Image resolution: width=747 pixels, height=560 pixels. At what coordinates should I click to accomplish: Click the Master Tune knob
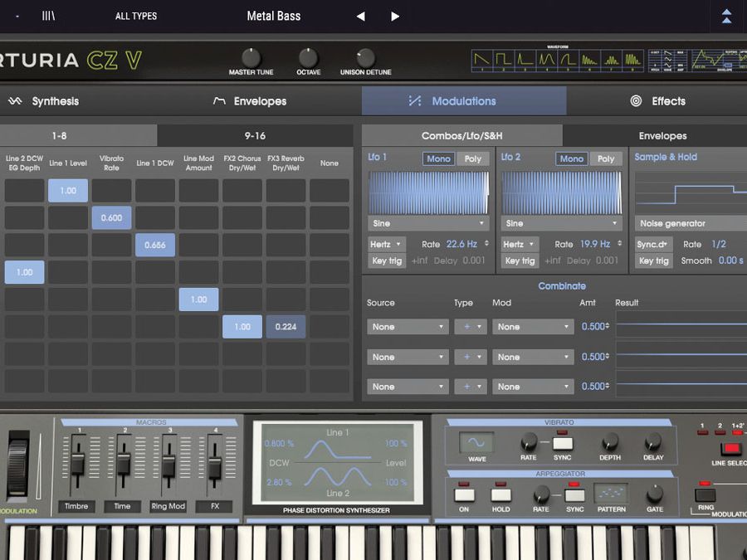[x=251, y=57]
